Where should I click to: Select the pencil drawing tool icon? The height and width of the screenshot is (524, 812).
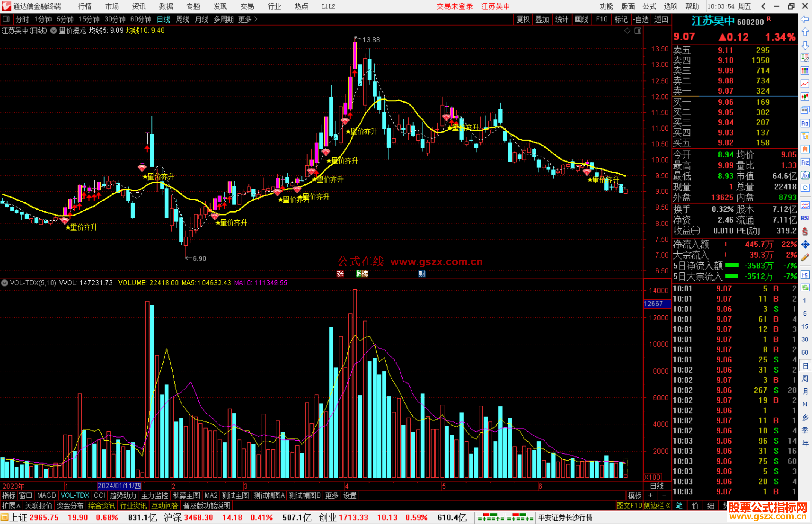tap(805, 257)
